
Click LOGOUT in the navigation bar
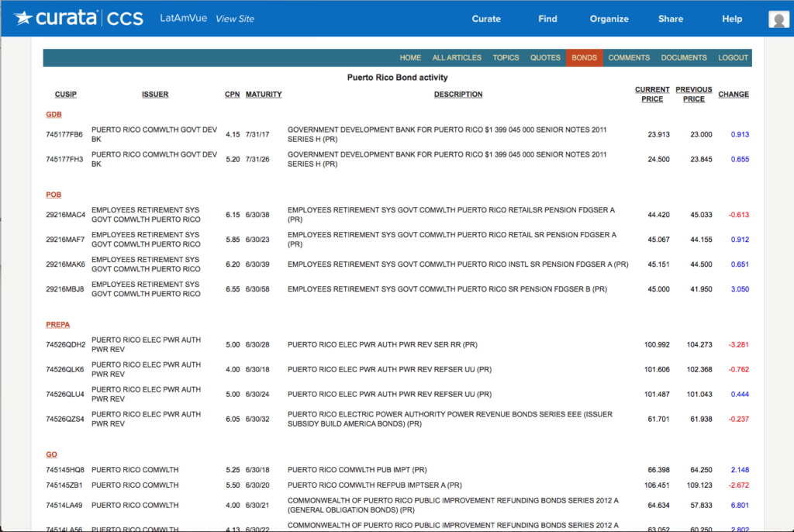click(x=733, y=57)
